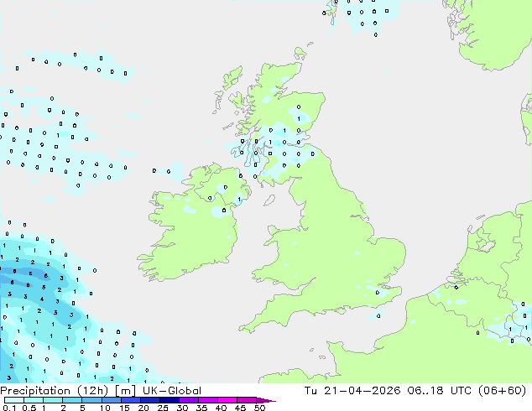Image resolution: width=532 pixels, height=411 pixels.
Task: Pick the 5–10 light blue legend swatch
Action: click(91, 400)
